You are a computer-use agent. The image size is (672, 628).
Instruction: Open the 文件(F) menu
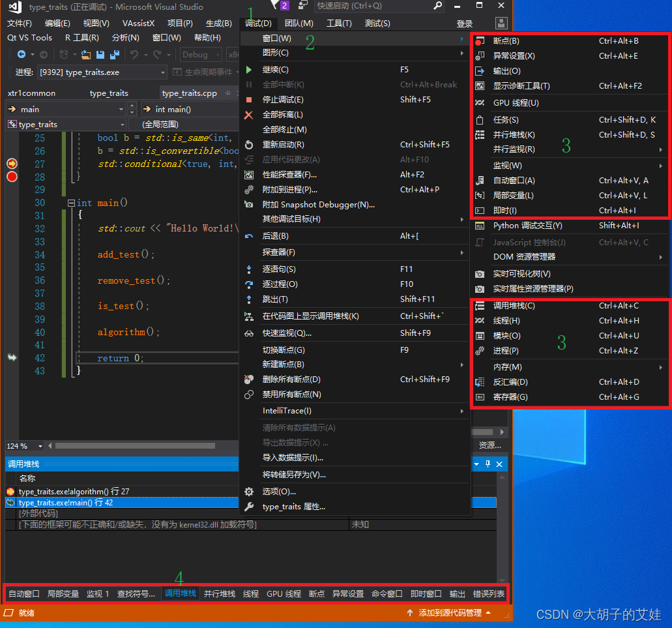point(20,23)
